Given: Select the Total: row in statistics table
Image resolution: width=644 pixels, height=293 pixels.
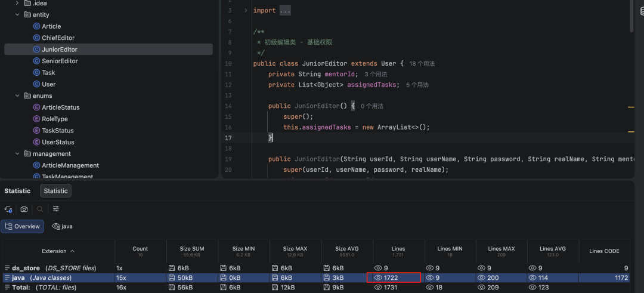Looking at the screenshot, I should point(316,288).
